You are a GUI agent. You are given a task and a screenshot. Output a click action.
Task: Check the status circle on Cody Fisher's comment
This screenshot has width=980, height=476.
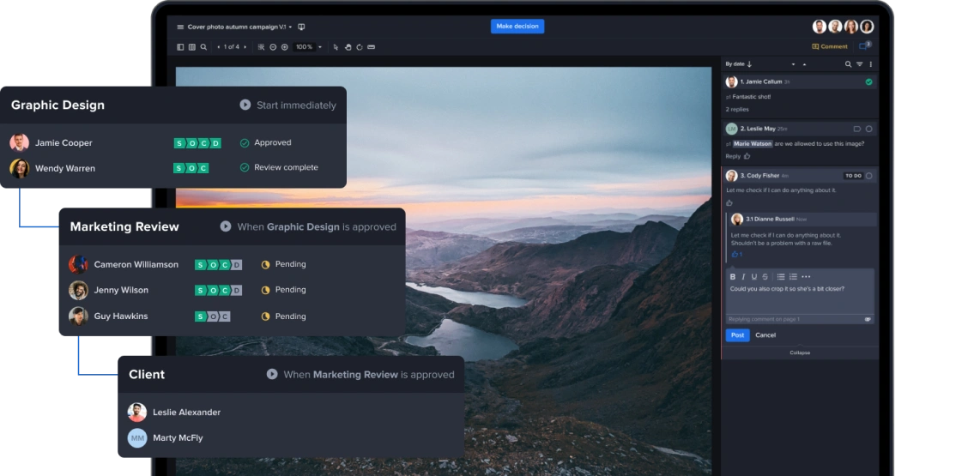point(868,176)
